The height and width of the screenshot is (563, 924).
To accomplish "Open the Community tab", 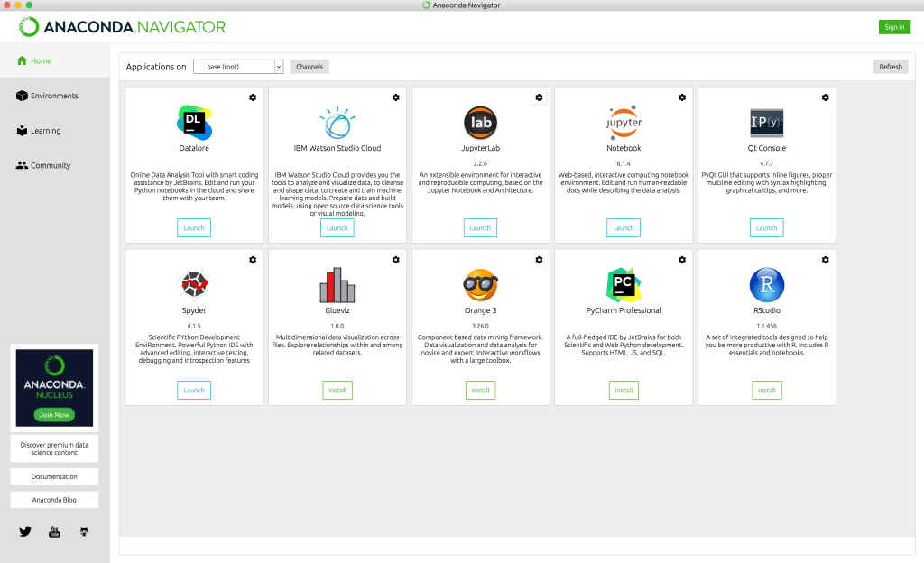I will pos(50,165).
